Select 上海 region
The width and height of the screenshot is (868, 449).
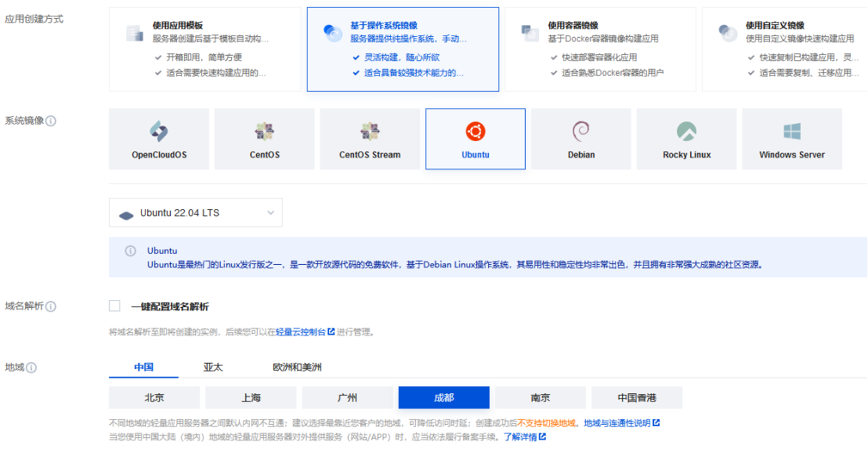(251, 397)
